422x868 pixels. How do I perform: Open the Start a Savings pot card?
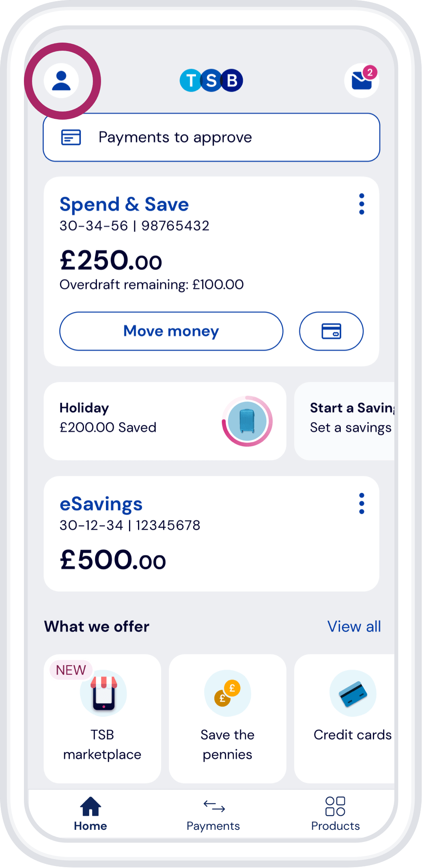coord(344,421)
